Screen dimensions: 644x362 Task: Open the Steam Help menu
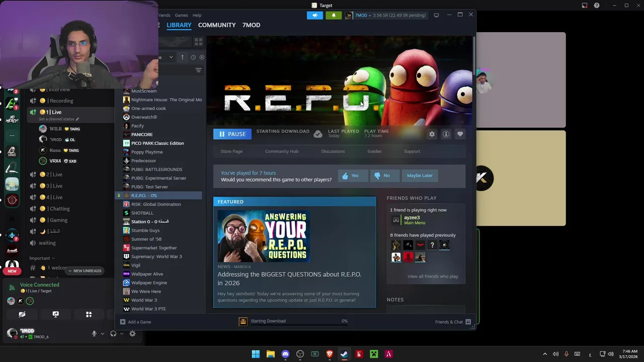(197, 15)
